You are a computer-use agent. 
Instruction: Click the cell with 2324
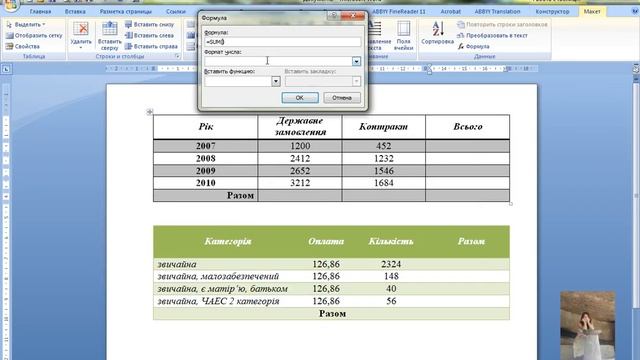pyautogui.click(x=391, y=264)
